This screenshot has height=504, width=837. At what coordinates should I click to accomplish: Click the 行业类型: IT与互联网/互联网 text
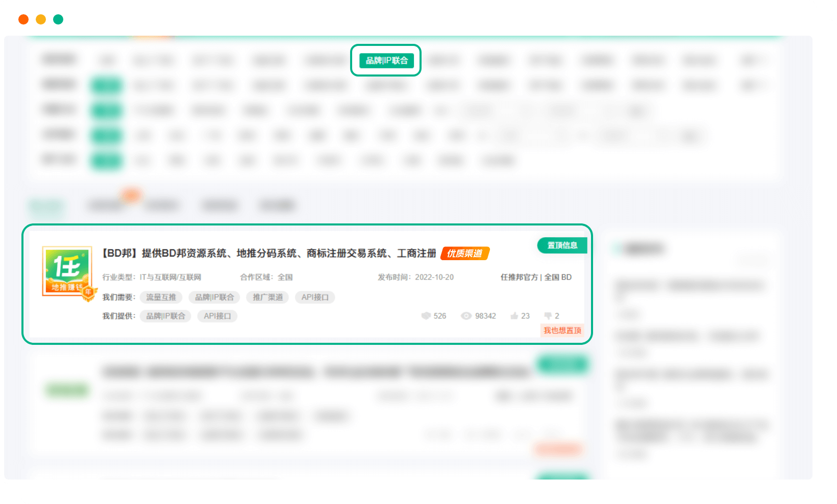coord(152,277)
